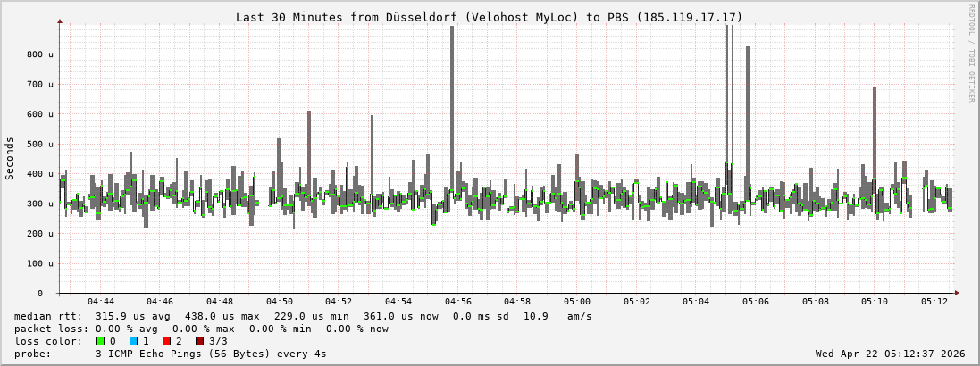Select the 04:44 time label on x-axis
This screenshot has height=366, width=980.
click(x=101, y=303)
